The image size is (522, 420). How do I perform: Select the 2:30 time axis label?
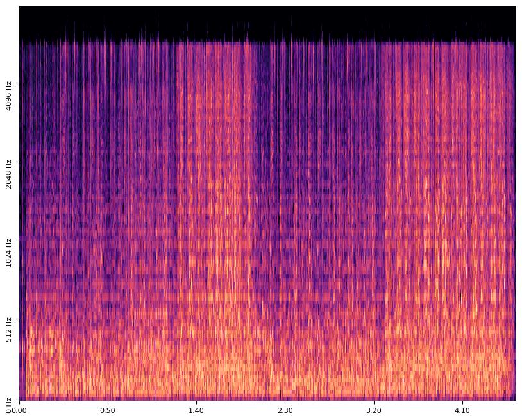[x=285, y=410]
